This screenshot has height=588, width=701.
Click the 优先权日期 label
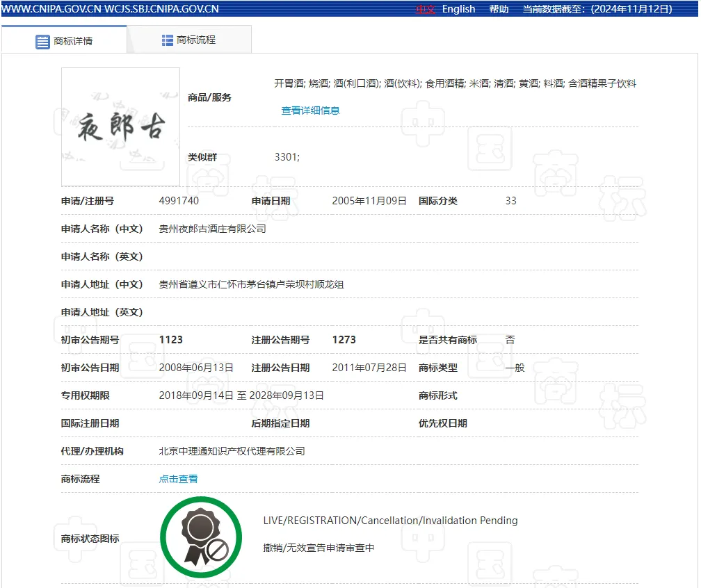[x=442, y=423]
